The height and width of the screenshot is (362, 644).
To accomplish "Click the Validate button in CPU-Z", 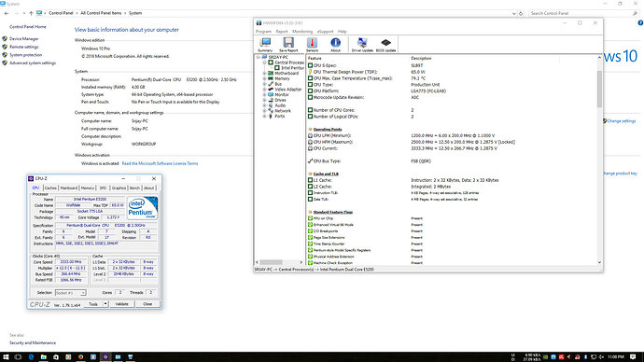I will [122, 304].
